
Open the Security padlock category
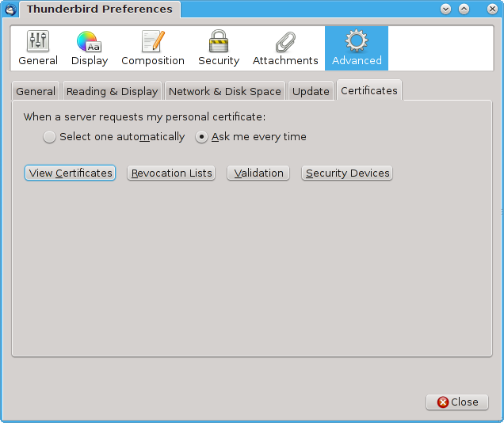pos(219,48)
